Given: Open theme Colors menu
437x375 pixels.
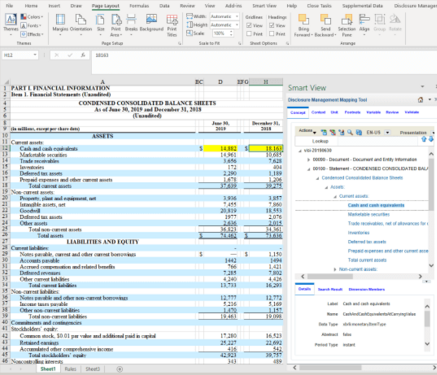Looking at the screenshot, I should point(32,17).
